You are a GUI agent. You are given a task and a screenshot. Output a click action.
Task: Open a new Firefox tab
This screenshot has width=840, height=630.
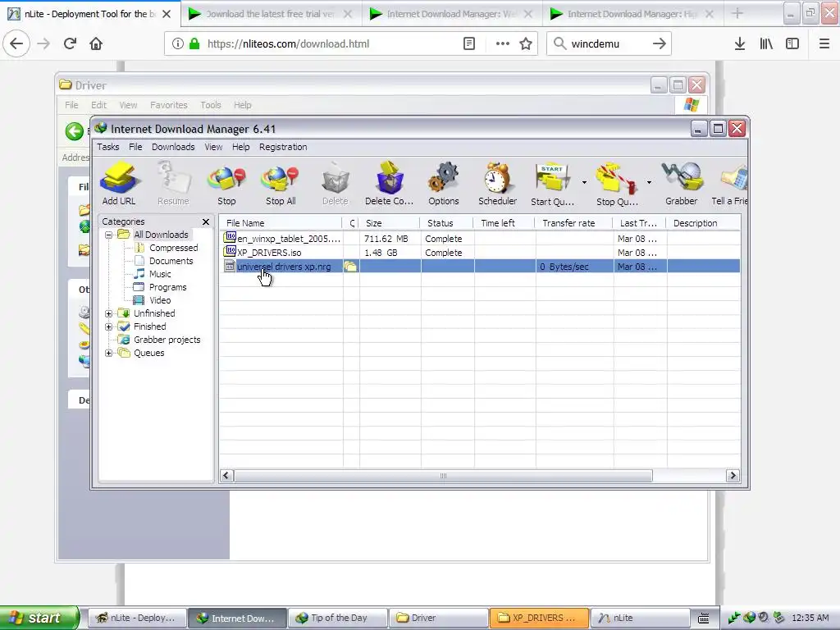737,13
